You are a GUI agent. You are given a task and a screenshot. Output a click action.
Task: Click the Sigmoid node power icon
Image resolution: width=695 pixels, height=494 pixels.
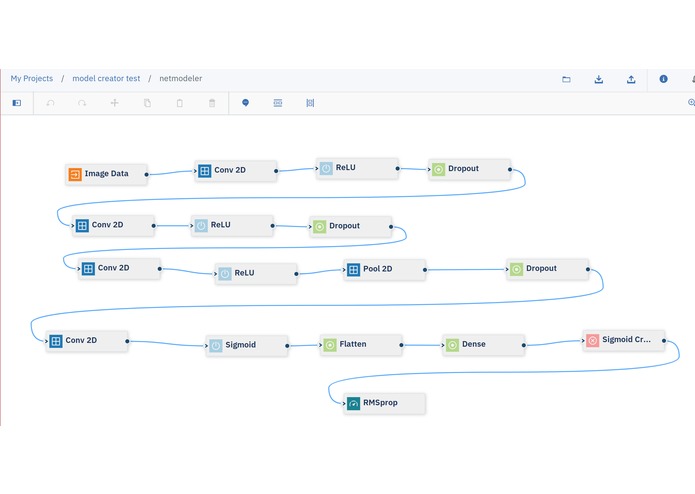pyautogui.click(x=215, y=346)
